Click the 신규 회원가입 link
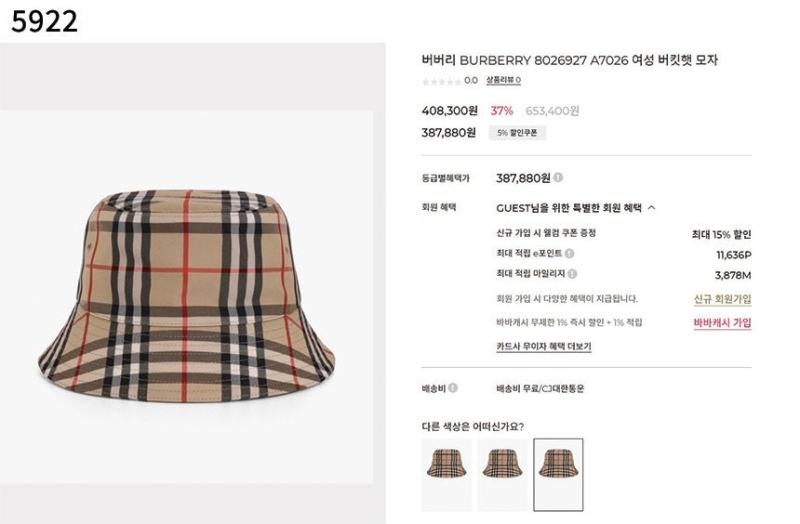 click(x=722, y=298)
